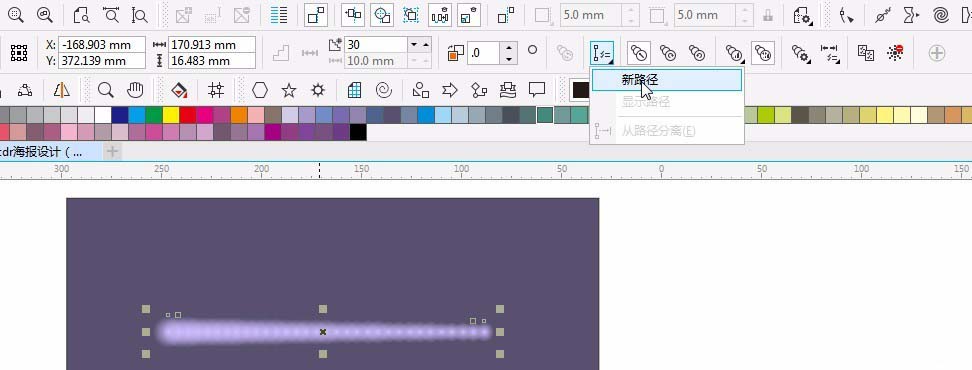Expand more blend options flyout
Image resolution: width=972 pixels, height=370 pixels.
pos(802,53)
